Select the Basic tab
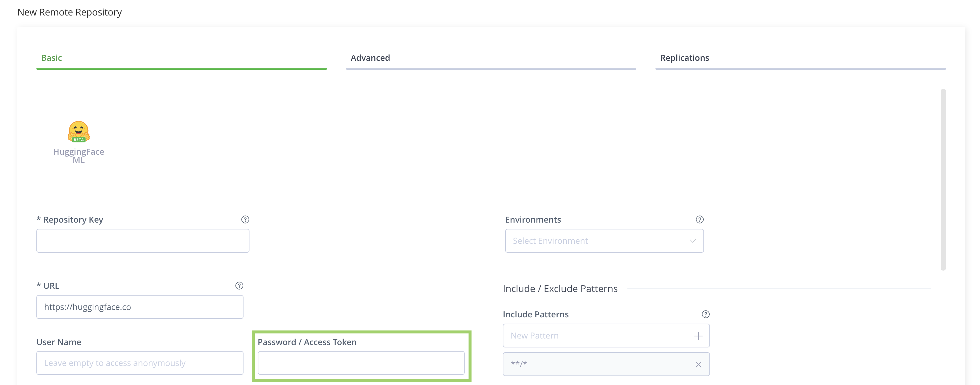 (x=51, y=58)
